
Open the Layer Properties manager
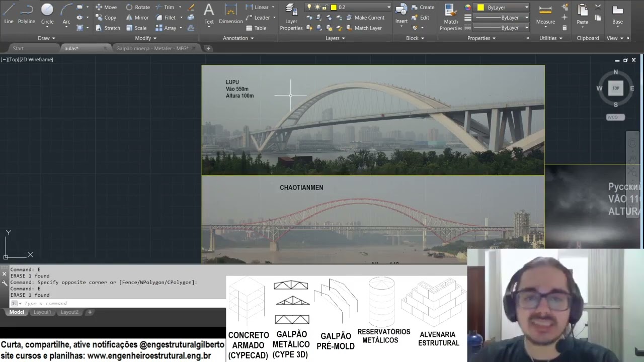pyautogui.click(x=291, y=17)
